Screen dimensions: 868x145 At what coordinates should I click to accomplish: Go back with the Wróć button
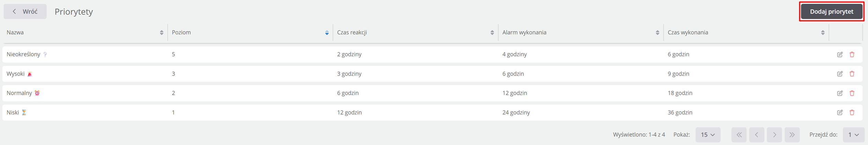tap(25, 12)
